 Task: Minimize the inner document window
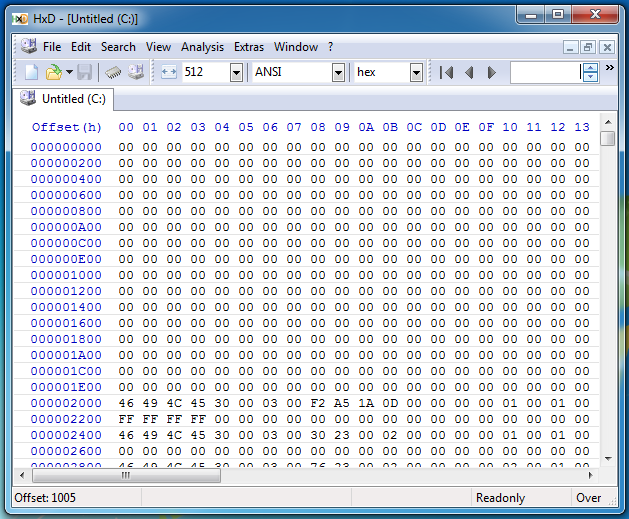click(x=570, y=47)
